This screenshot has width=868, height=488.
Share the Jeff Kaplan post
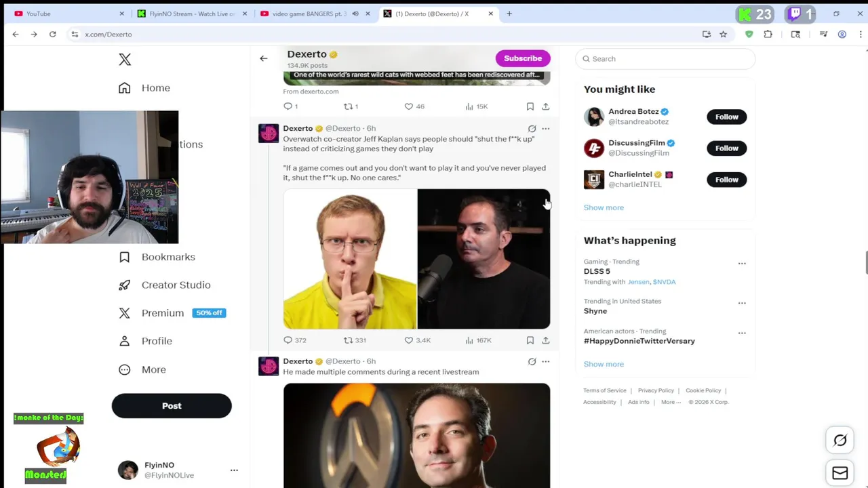coord(546,340)
